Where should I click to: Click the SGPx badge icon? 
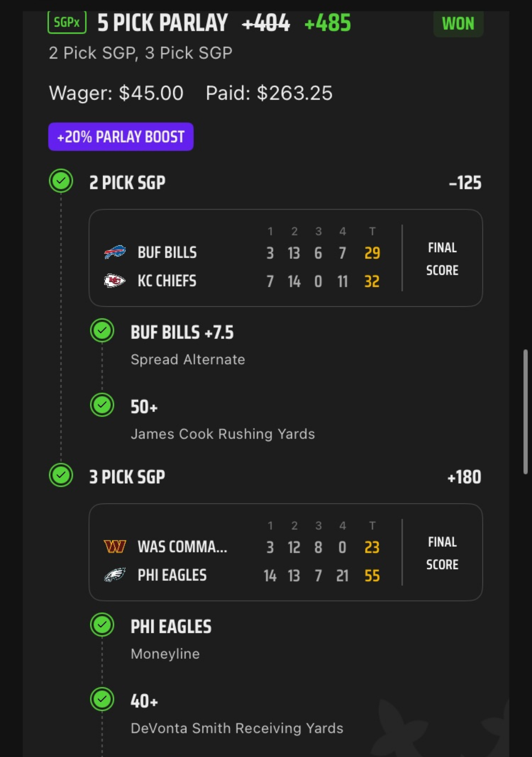67,22
